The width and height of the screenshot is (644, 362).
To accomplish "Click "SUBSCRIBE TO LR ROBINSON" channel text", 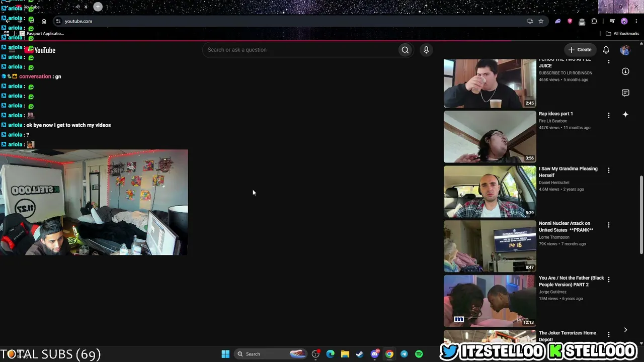I will [x=566, y=73].
